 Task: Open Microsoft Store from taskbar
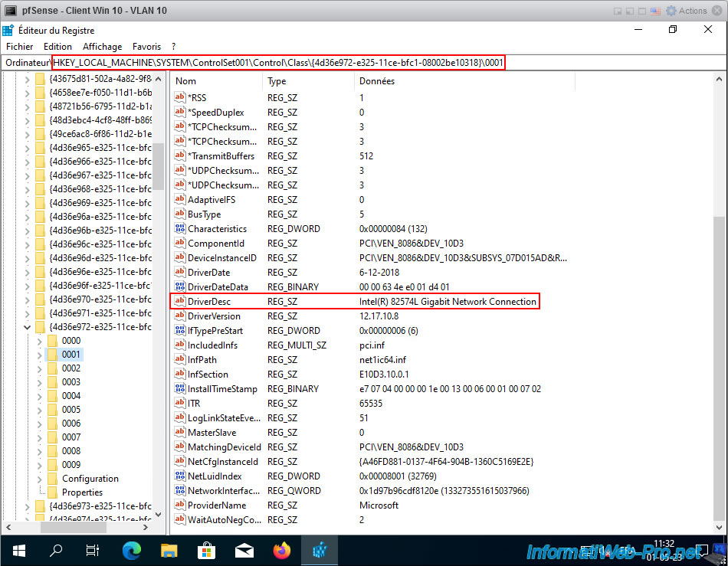[207, 551]
